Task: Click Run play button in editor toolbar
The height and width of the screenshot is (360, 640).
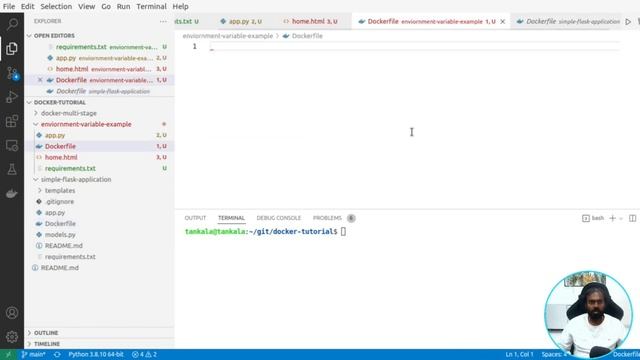Action: pyautogui.click(x=628, y=22)
